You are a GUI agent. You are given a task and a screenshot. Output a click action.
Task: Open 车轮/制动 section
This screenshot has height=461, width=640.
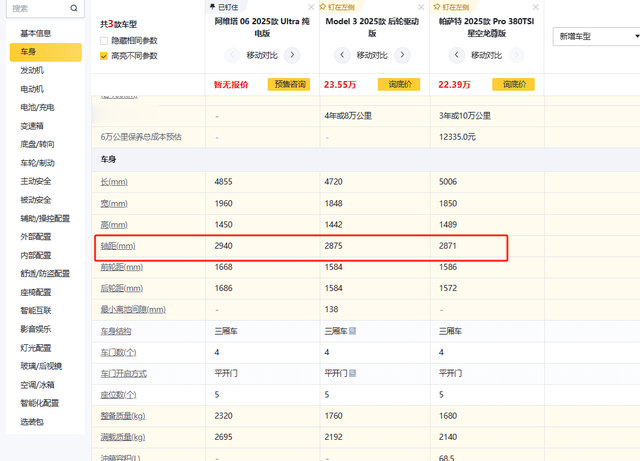(x=37, y=163)
